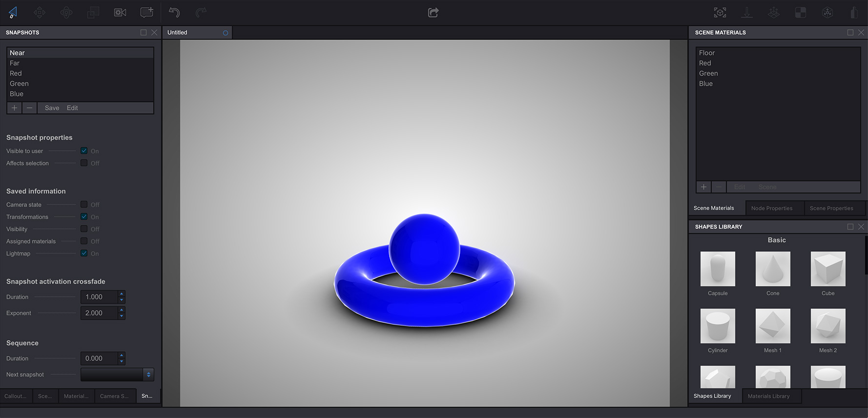Maximize the Scene Materials panel

(850, 32)
